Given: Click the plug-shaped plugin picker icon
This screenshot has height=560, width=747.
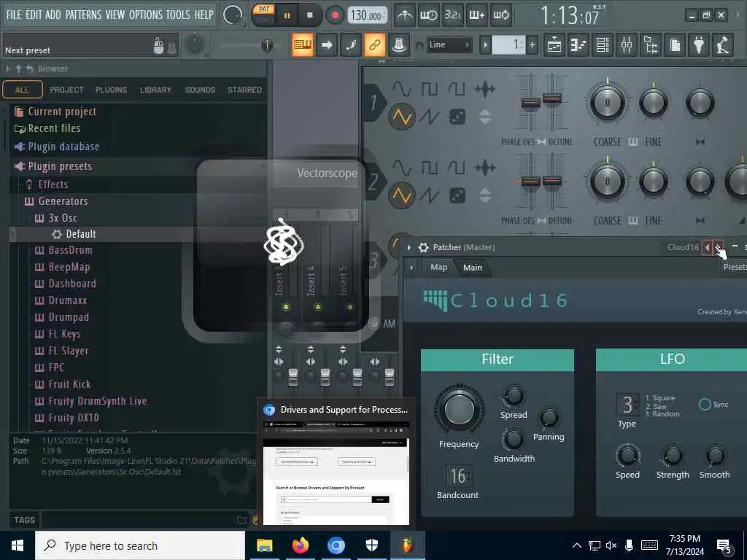Looking at the screenshot, I should [x=699, y=44].
